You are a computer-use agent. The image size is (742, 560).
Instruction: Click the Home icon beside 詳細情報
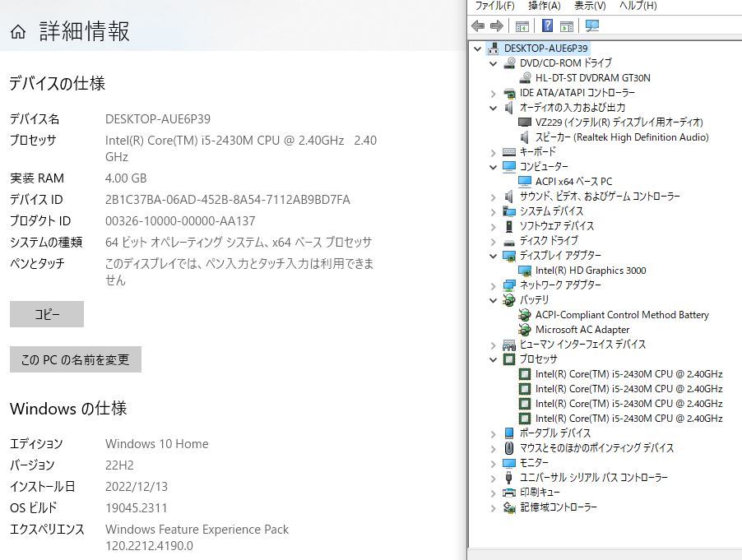pos(18,32)
